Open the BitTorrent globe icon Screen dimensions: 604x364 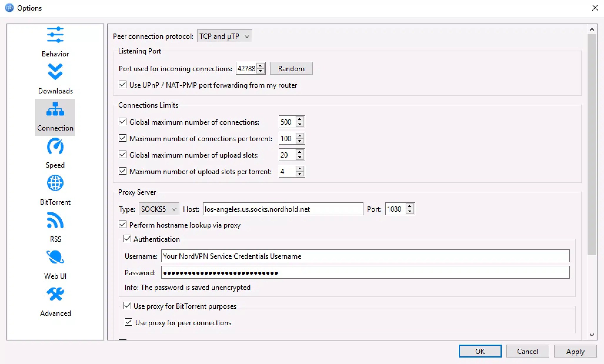[x=55, y=183]
